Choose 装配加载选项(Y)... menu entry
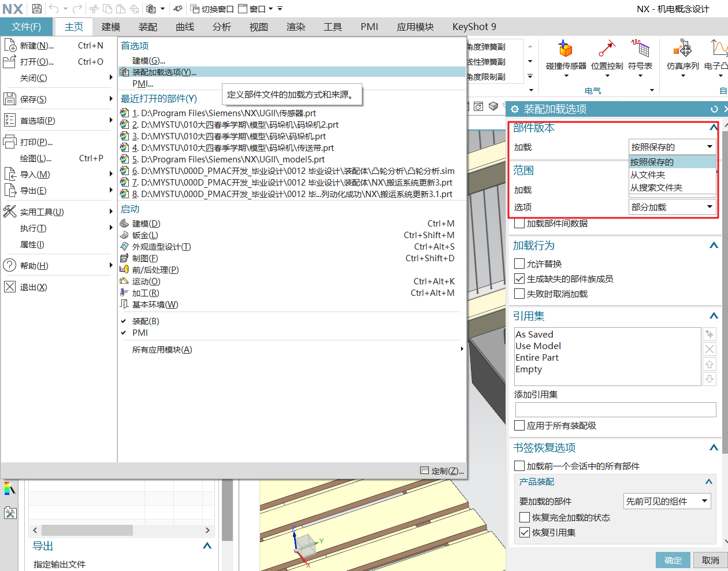Viewport: 728px width, 571px height. [x=292, y=72]
